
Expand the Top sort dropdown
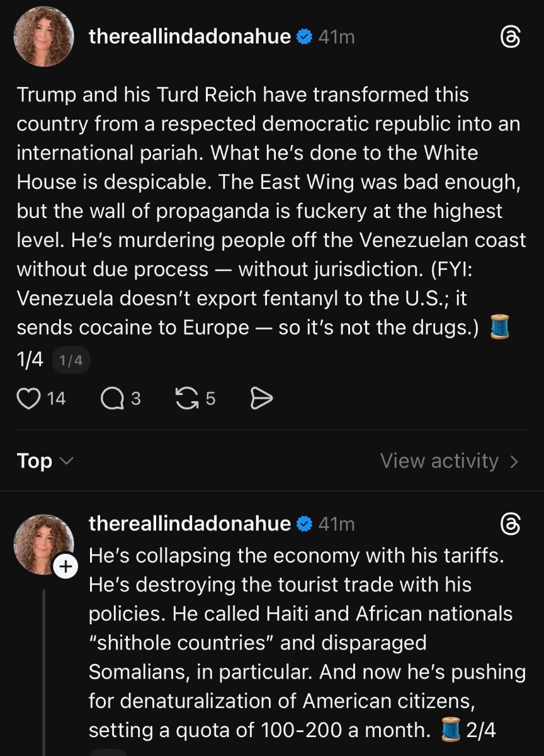click(45, 461)
